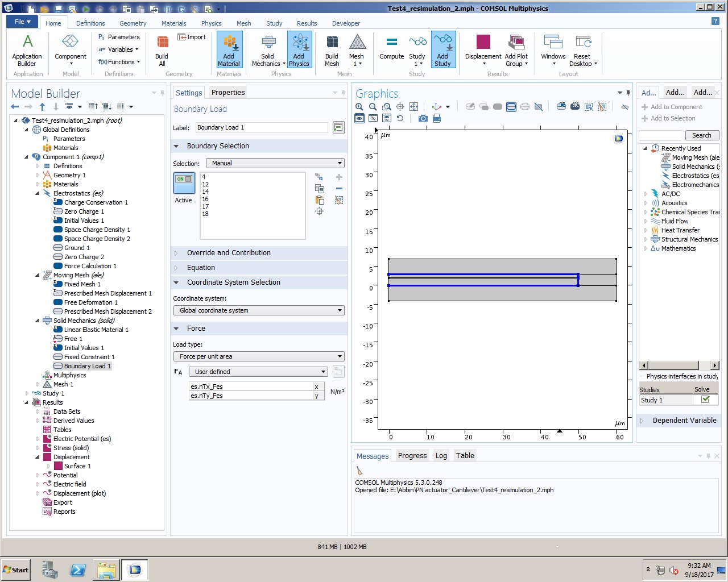Click the Search button in Add Physics
The image size is (728, 582).
[701, 135]
